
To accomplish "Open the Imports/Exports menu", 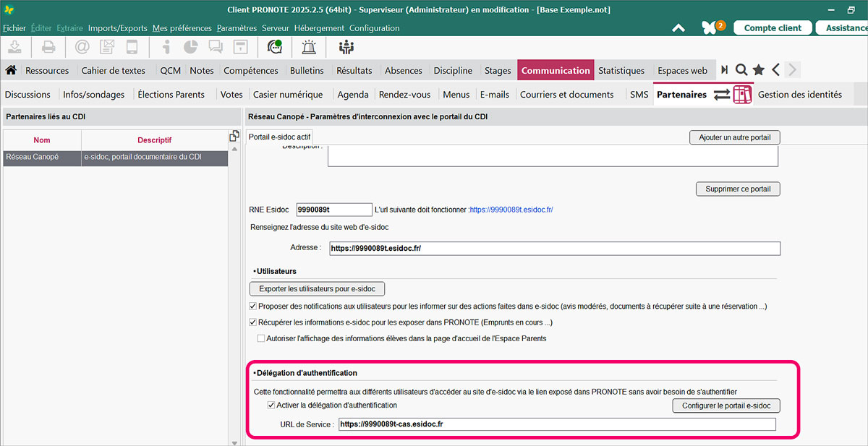I will 118,28.
